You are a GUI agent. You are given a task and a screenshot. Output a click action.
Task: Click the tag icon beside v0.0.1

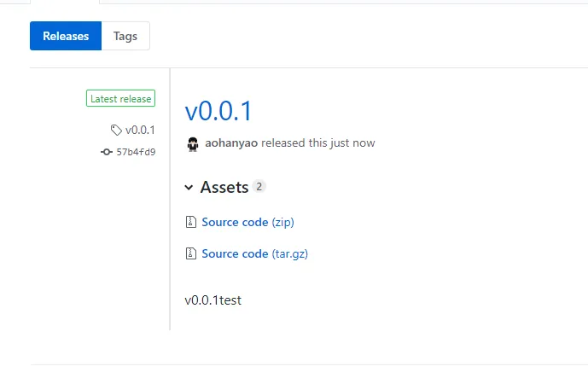(x=116, y=130)
